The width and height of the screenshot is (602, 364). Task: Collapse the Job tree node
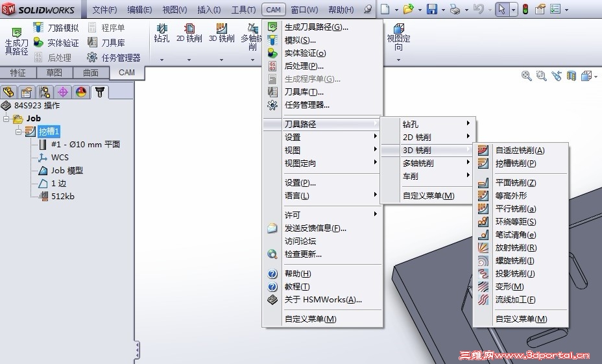coord(6,119)
